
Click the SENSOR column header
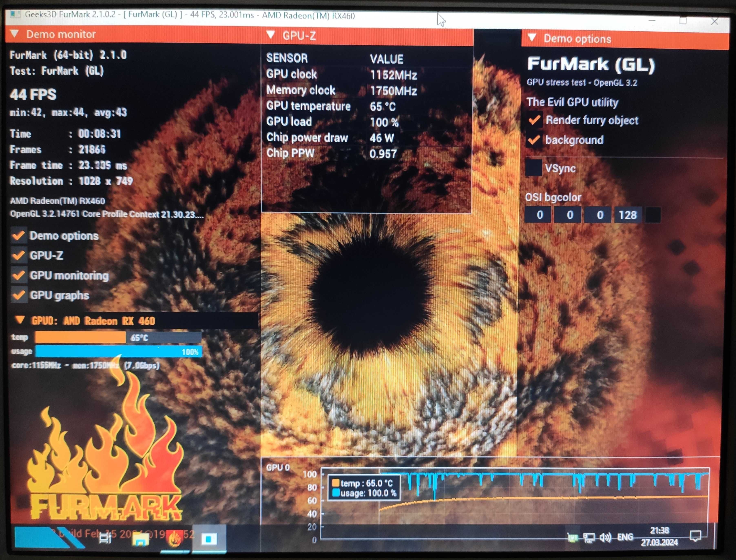[x=287, y=58]
